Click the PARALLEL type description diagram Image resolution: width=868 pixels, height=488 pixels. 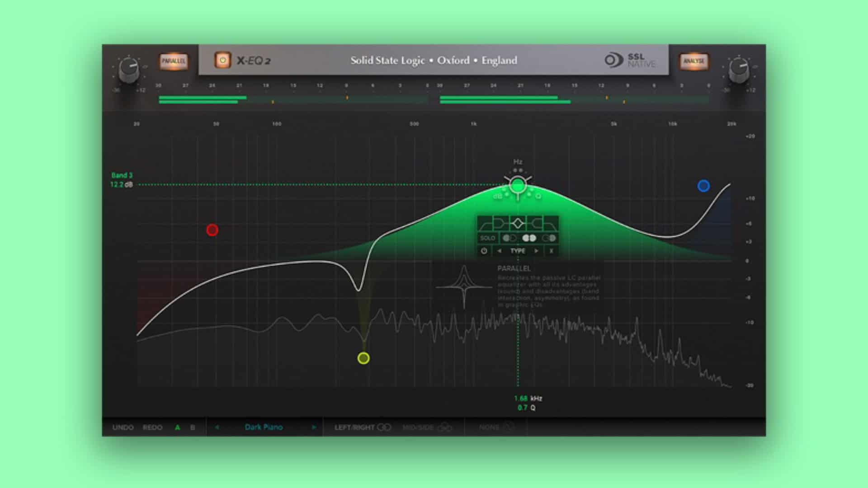tap(464, 286)
